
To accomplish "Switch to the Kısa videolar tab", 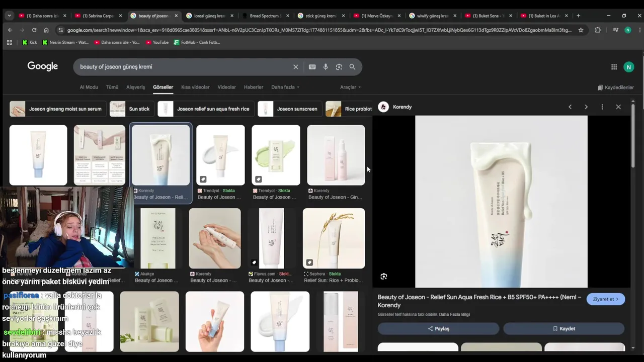I will pyautogui.click(x=195, y=87).
